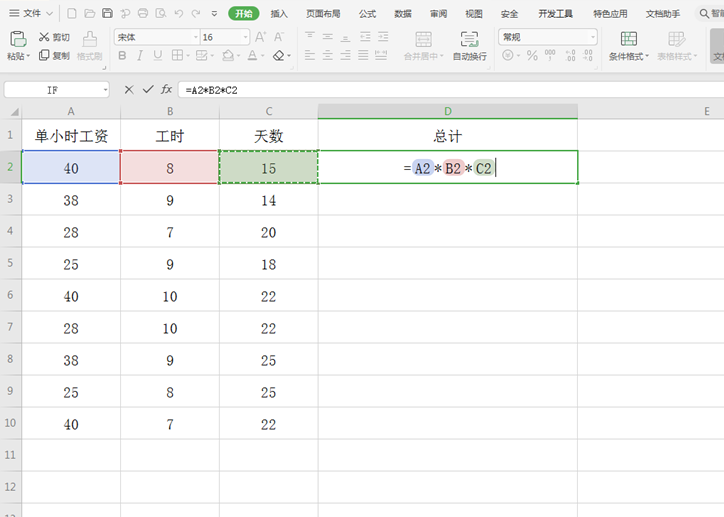Click the Format Painter (格式刷) brush
Viewport: 724px width, 517px height.
coord(90,46)
